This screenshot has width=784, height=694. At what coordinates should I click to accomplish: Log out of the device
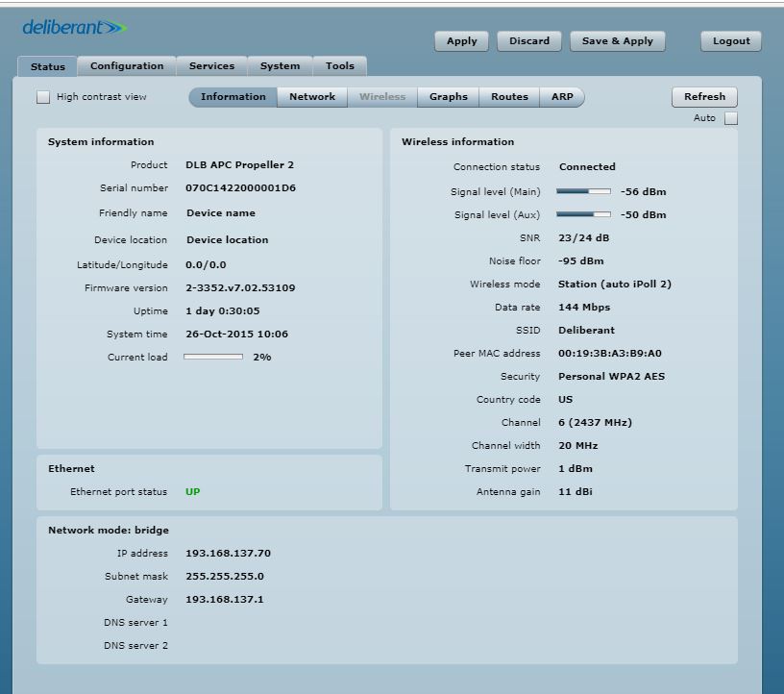730,41
